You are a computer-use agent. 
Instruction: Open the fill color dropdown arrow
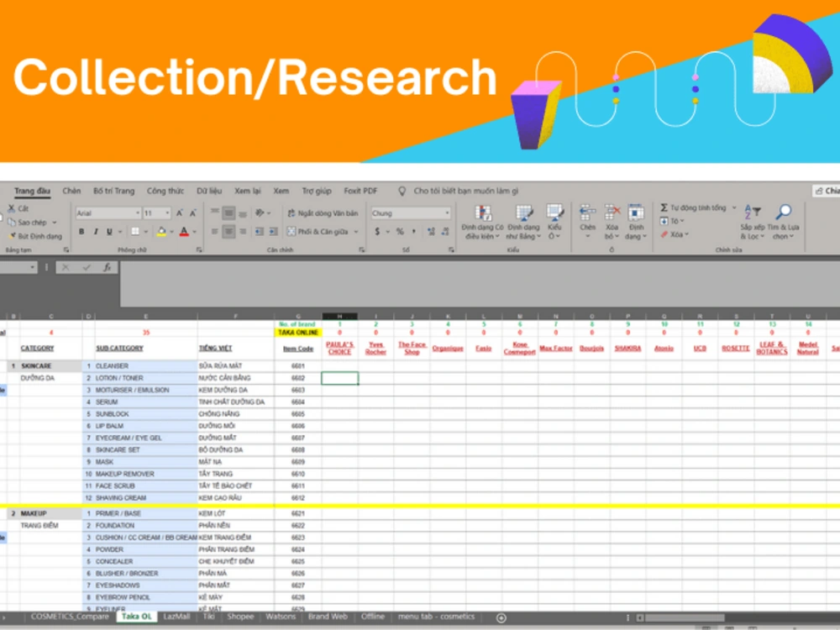(x=171, y=232)
